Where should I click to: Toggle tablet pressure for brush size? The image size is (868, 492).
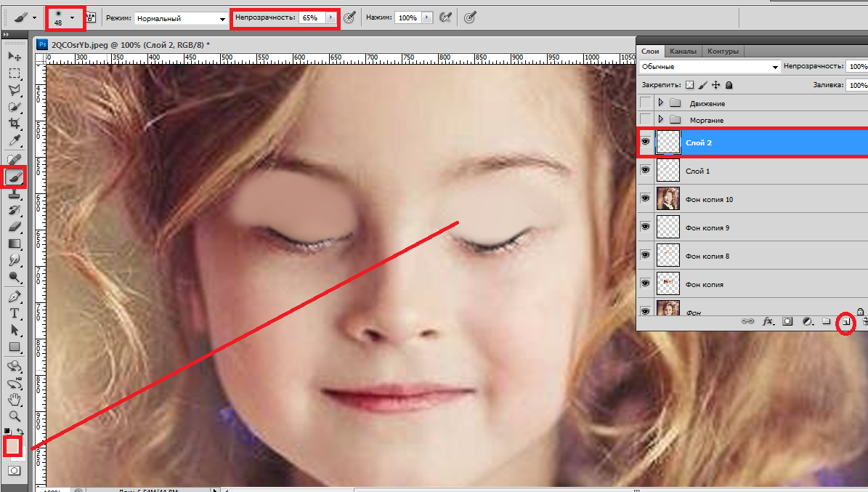[x=470, y=17]
